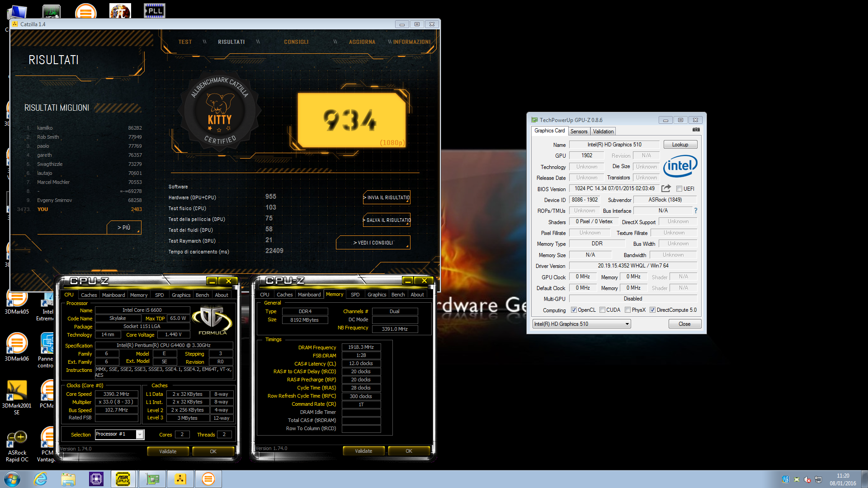Open the PCMark Vantage desktop shortcut
Viewport: 868px width, 488px height.
coord(45,445)
